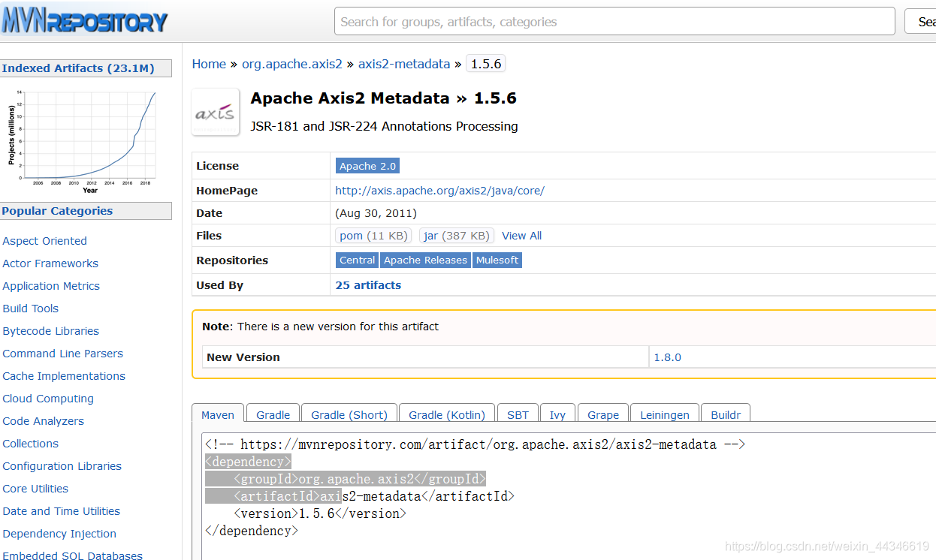Open Build Tools category
Viewport: 936px width, 560px height.
(30, 309)
